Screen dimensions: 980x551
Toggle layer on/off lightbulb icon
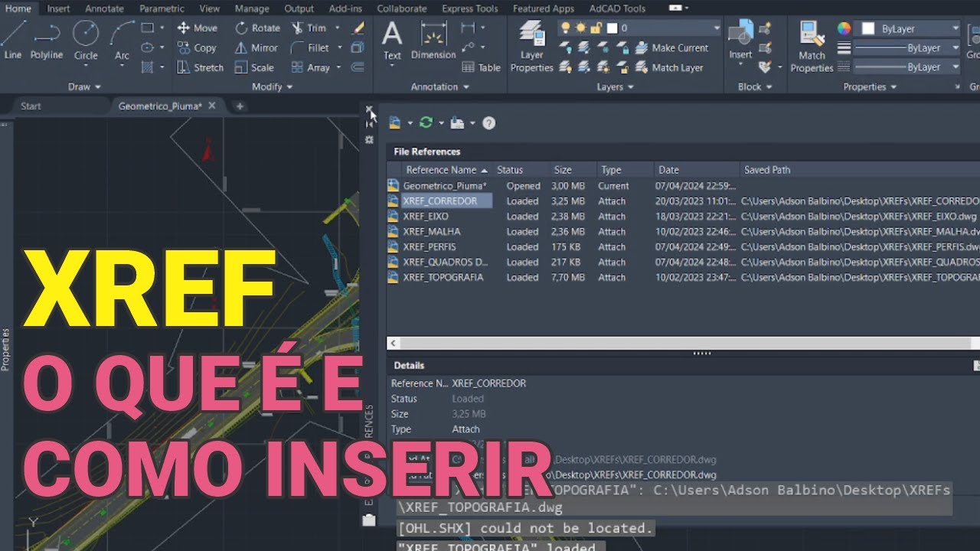coord(566,28)
